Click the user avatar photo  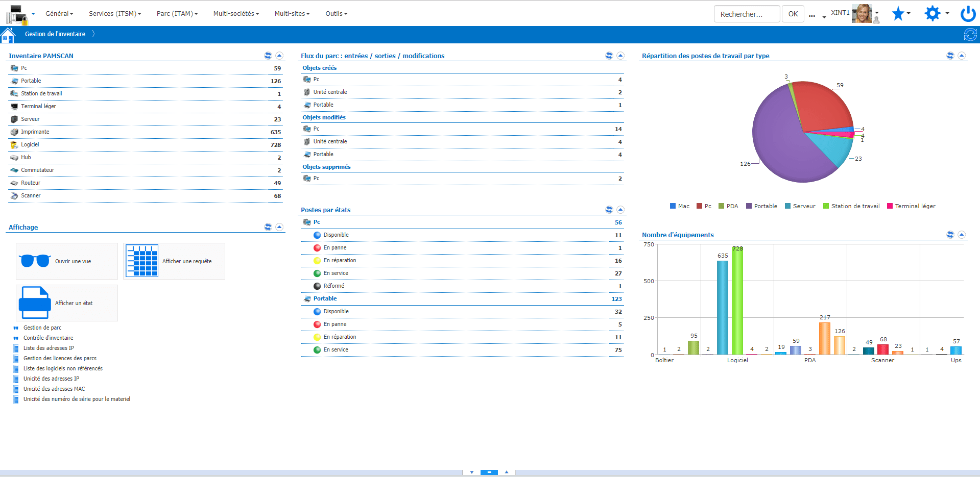(x=862, y=14)
